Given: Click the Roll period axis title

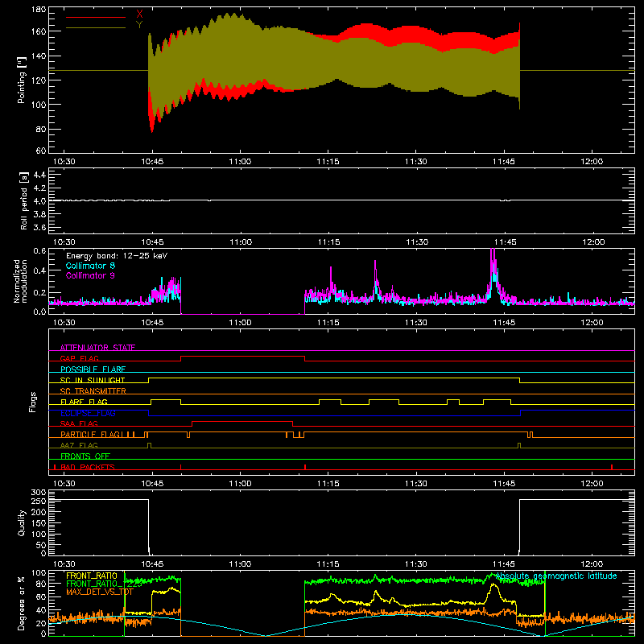Looking at the screenshot, I should pos(23,201).
